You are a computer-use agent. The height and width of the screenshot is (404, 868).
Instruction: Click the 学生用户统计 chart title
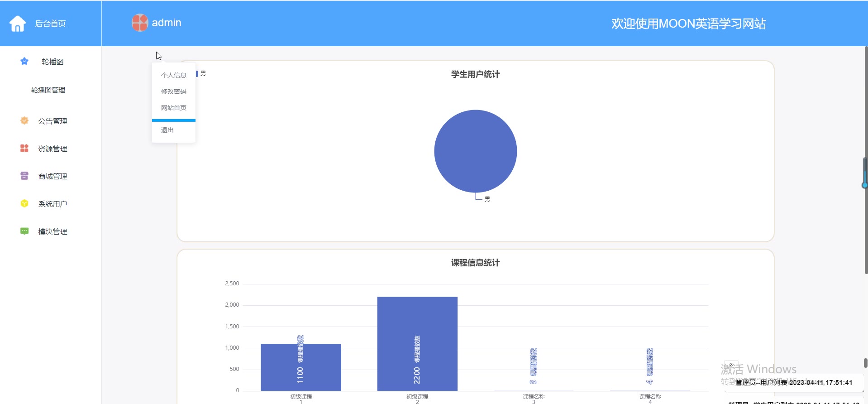(x=476, y=74)
